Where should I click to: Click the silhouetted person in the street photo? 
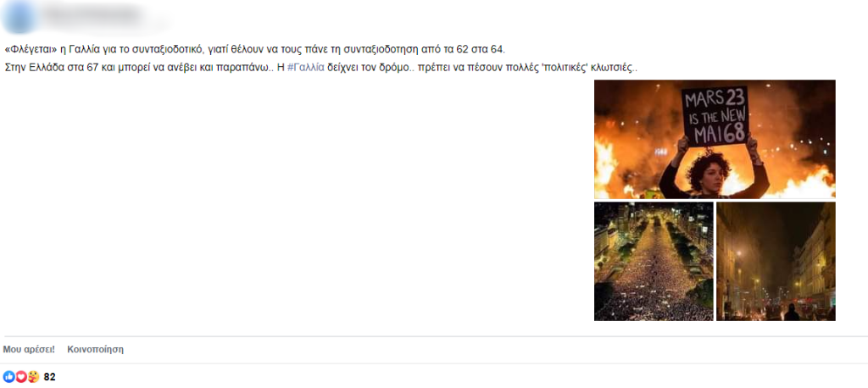point(793,312)
